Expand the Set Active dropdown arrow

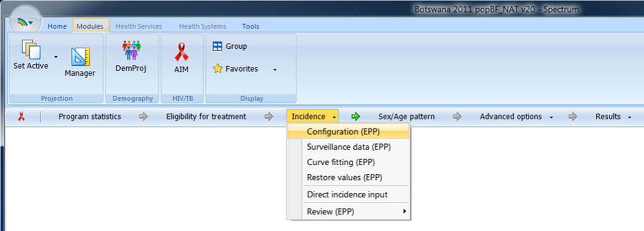tap(56, 57)
